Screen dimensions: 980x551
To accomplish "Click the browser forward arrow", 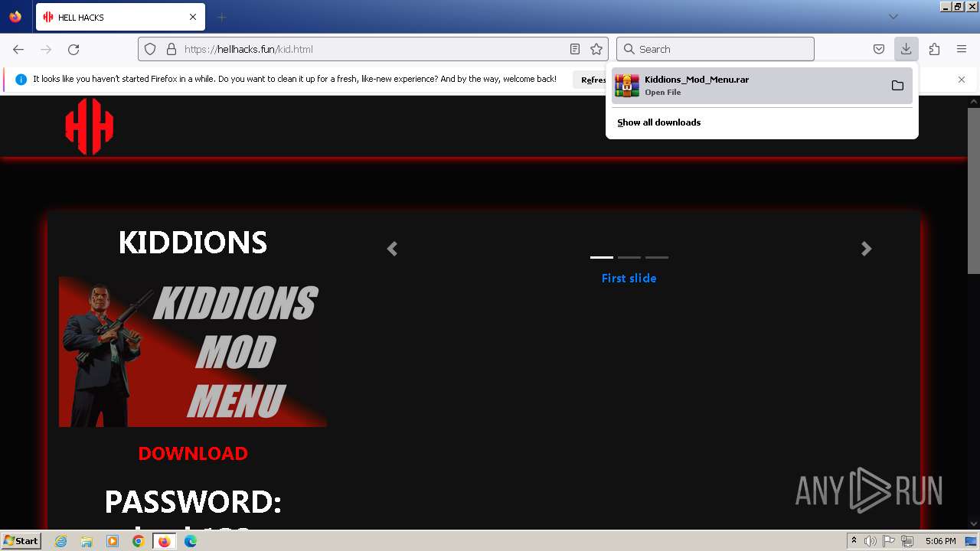I will click(x=46, y=49).
